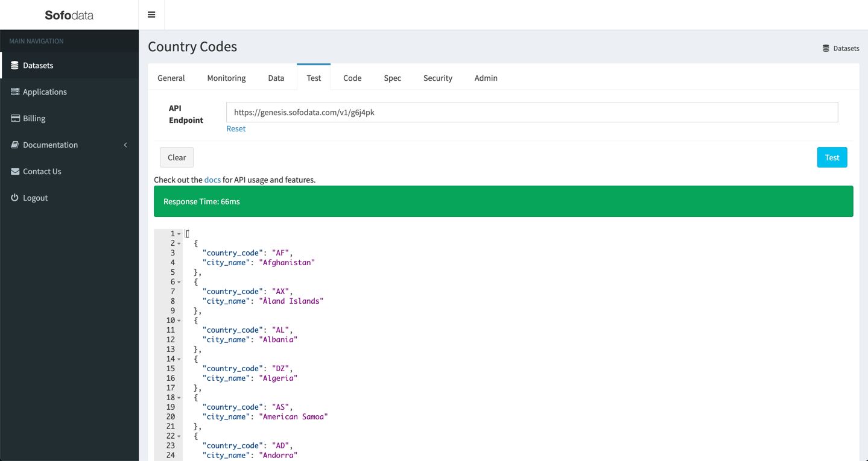
Task: Collapse JSON fold arrow at line 2
Action: (179, 243)
